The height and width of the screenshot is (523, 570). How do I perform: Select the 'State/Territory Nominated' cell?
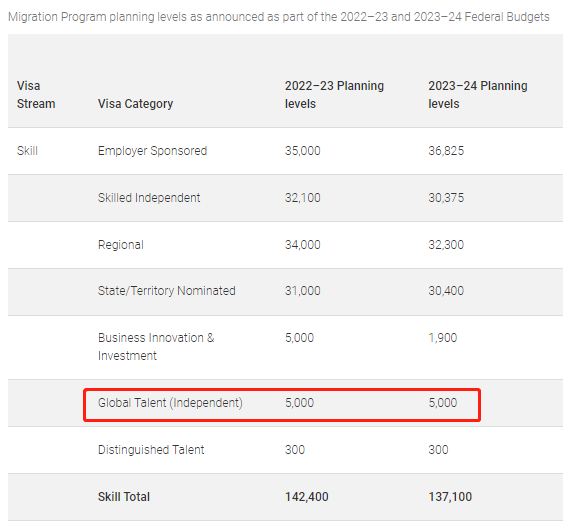tap(166, 291)
